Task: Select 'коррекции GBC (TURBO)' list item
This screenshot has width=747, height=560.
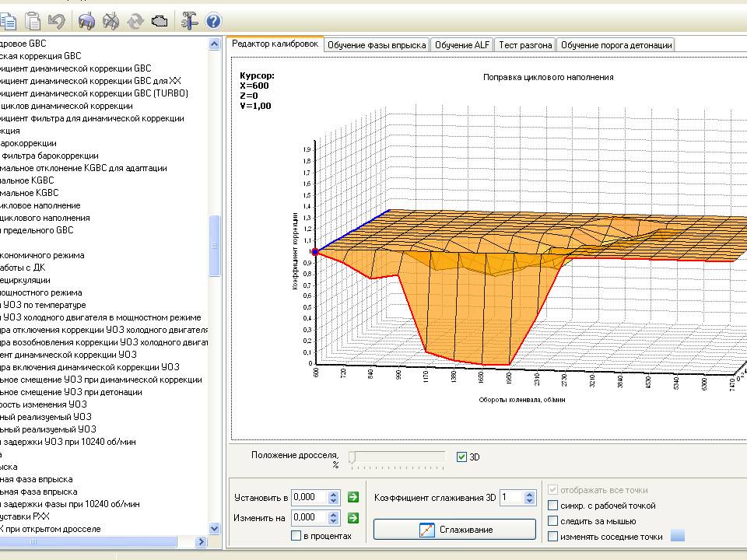Action: pos(94,93)
